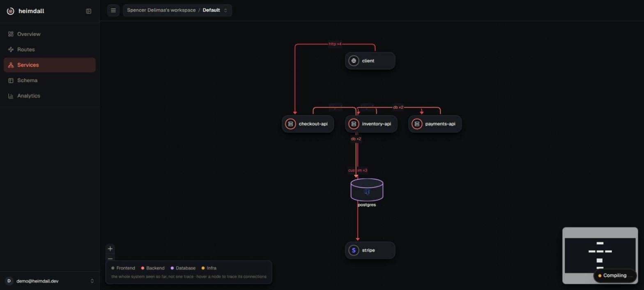Select the stripe node
This screenshot has width=644, height=290.
[x=370, y=250]
